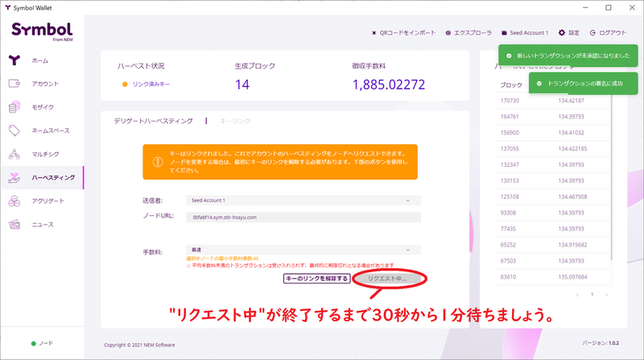The height and width of the screenshot is (360, 644).
Task: Open the ネームスペース tag icon
Action: 14,130
